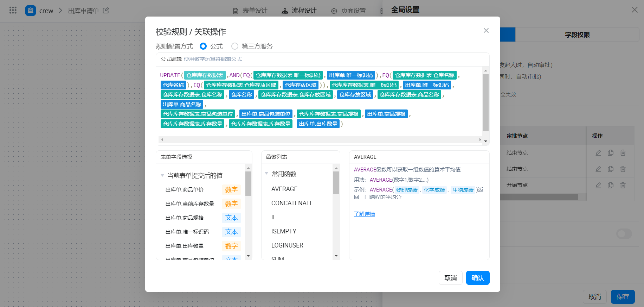Select the CONCATENATE function

tap(292, 203)
